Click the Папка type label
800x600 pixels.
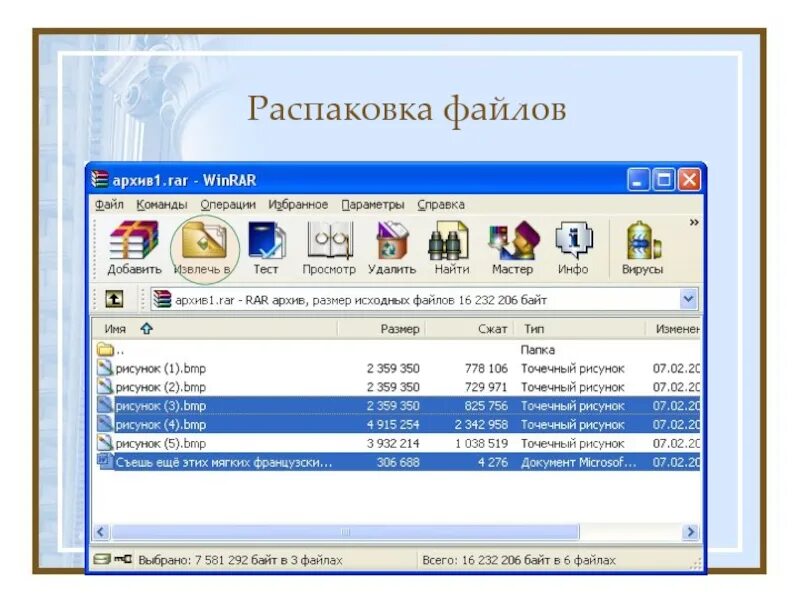click(537, 350)
